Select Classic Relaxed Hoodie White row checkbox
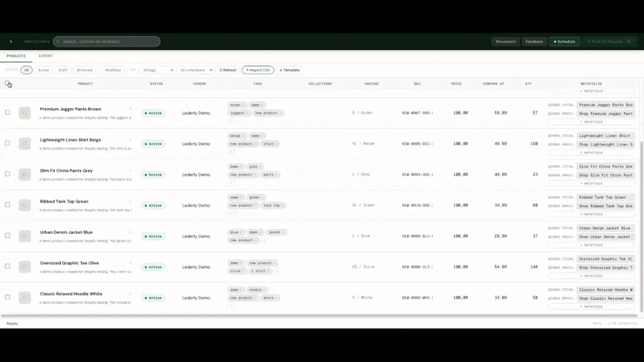The width and height of the screenshot is (644, 362). (x=7, y=297)
